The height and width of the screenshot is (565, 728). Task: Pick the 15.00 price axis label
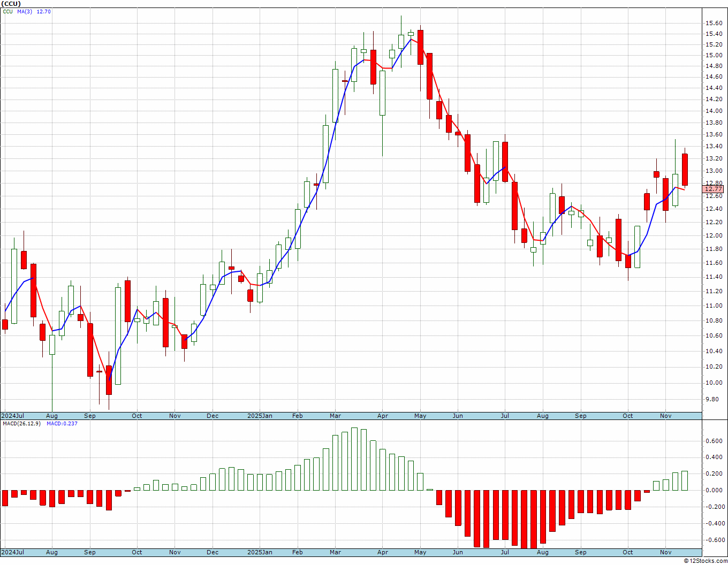[x=714, y=56]
